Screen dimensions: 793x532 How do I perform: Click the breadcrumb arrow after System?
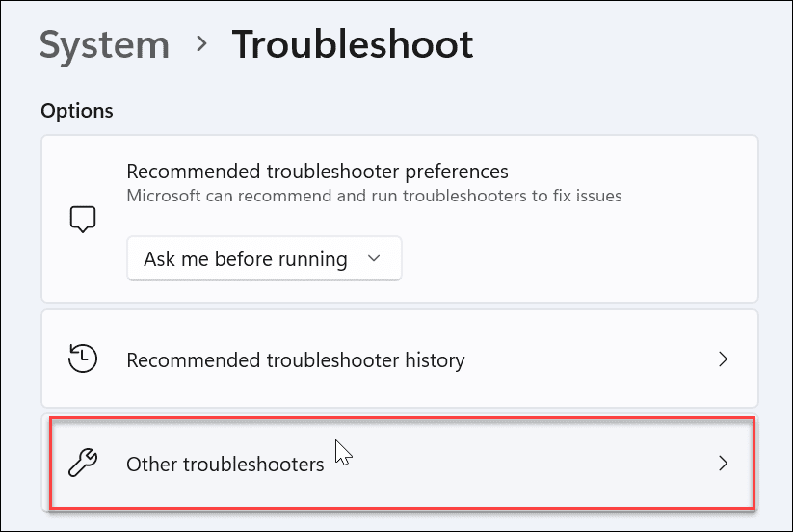click(200, 44)
